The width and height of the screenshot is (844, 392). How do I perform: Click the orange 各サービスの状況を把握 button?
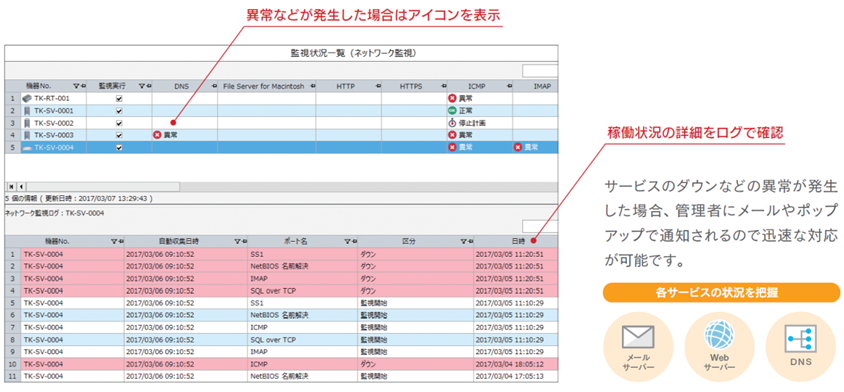pos(721,293)
